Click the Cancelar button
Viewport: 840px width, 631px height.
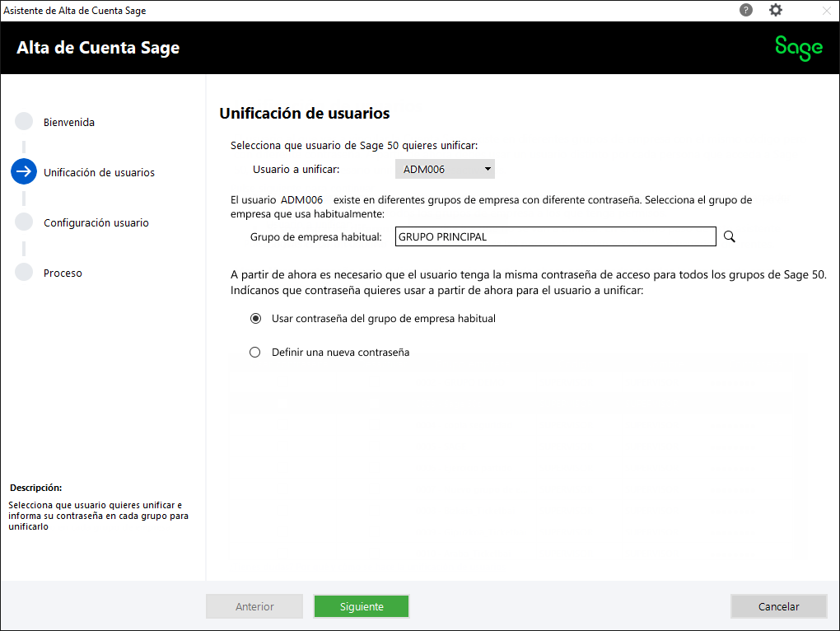(x=778, y=606)
